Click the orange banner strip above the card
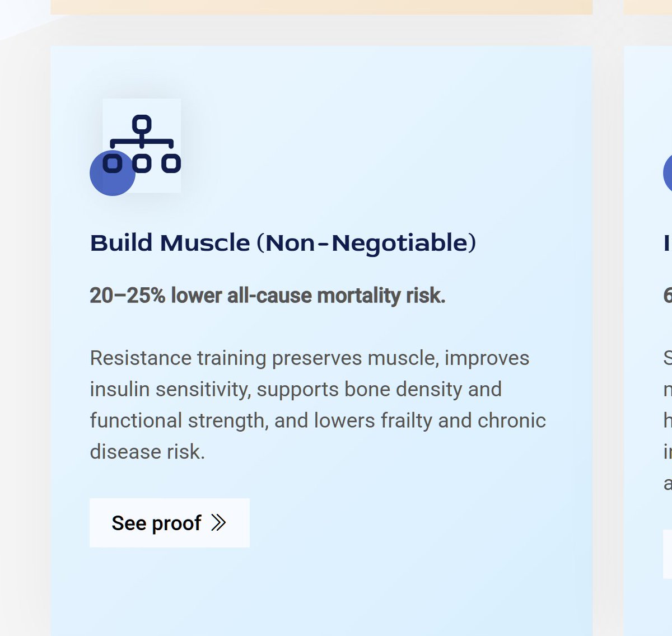 tap(321, 7)
